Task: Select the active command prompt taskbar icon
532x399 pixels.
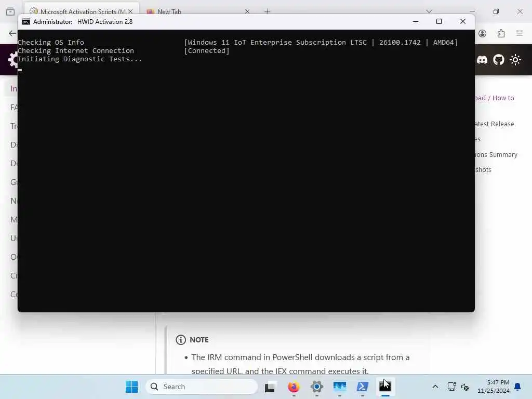Action: [385, 387]
